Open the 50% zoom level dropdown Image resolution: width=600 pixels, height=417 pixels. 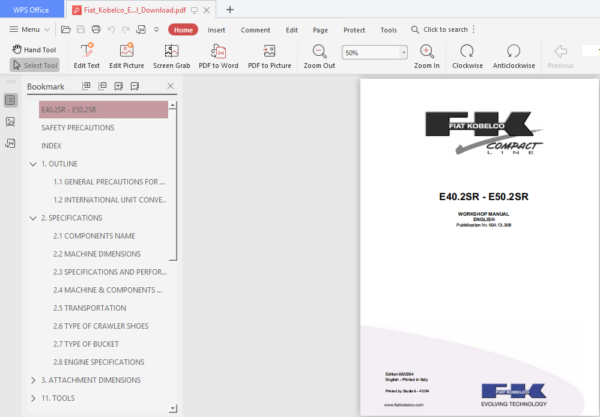click(403, 52)
